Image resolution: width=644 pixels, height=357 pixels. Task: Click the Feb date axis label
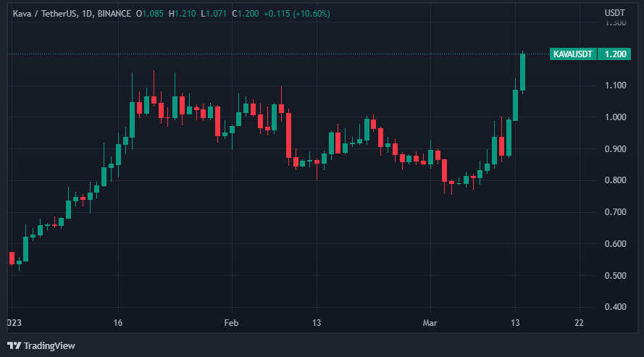(231, 323)
